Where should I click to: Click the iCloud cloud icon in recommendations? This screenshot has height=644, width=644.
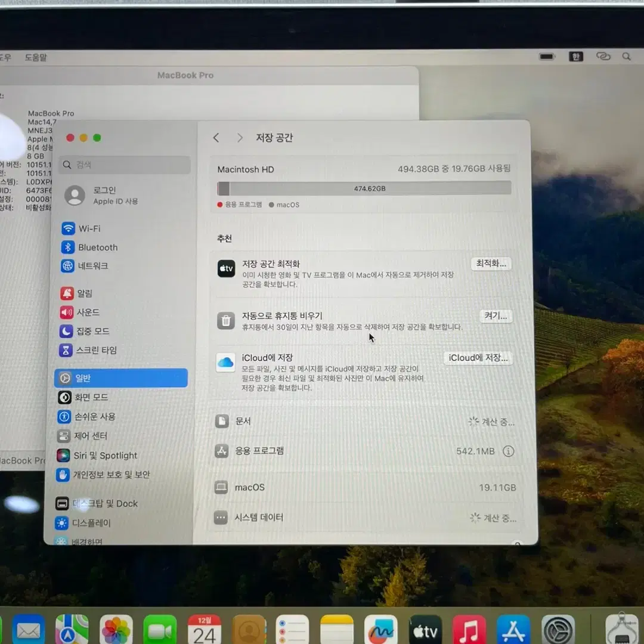225,363
